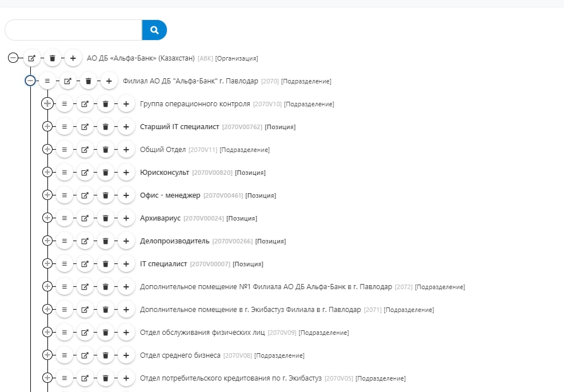This screenshot has height=392, width=564.
Task: Expand Общий Отдел node
Action: click(x=47, y=149)
